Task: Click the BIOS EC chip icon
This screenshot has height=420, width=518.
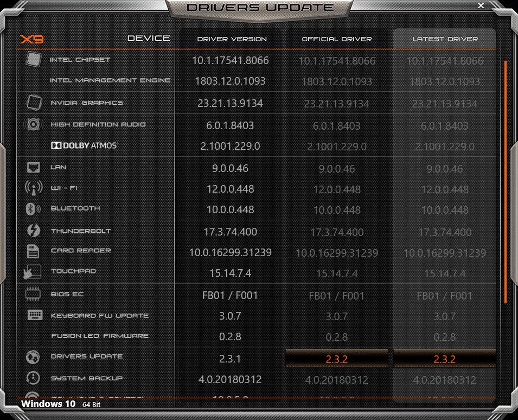Action: click(x=33, y=294)
